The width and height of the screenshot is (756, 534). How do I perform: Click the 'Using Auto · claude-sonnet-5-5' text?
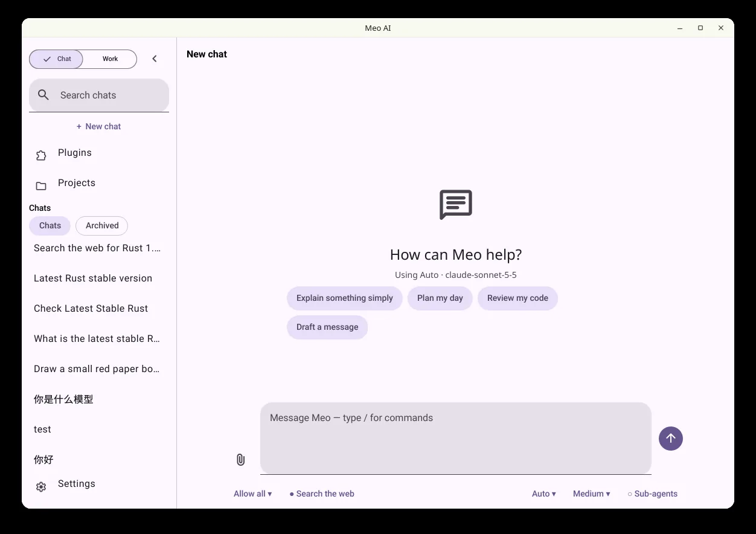click(456, 275)
